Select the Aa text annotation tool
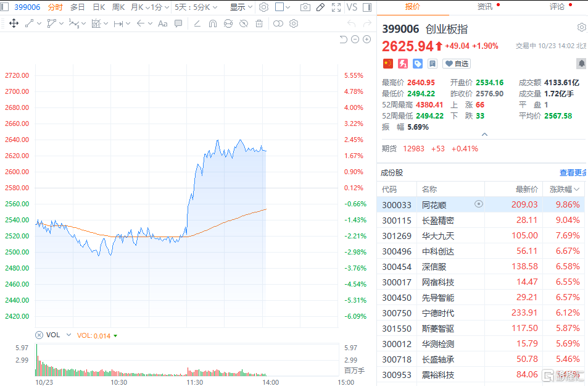 163,23
